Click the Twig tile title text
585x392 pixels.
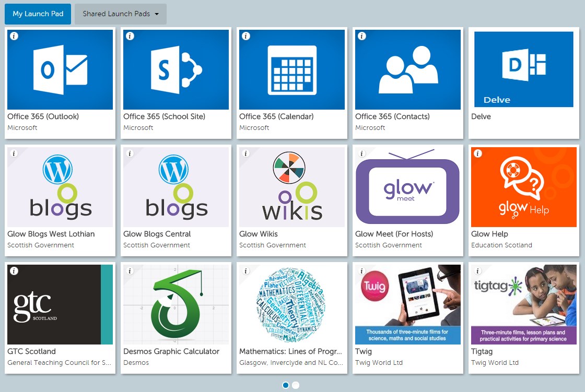pos(364,351)
